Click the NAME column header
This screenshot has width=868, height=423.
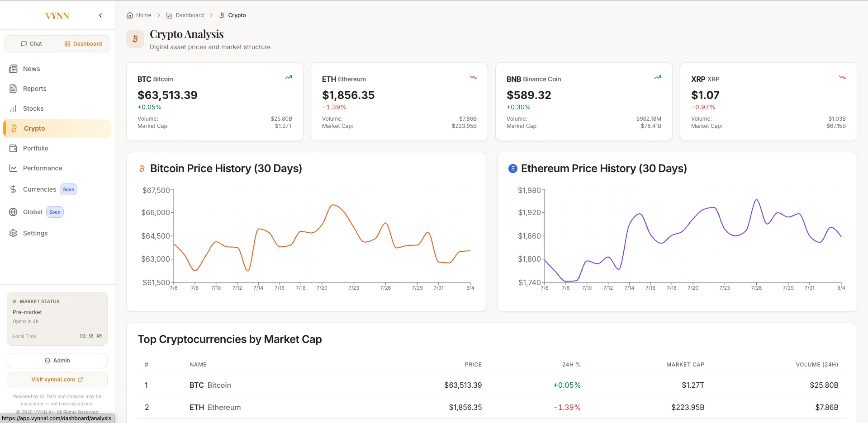click(x=198, y=365)
